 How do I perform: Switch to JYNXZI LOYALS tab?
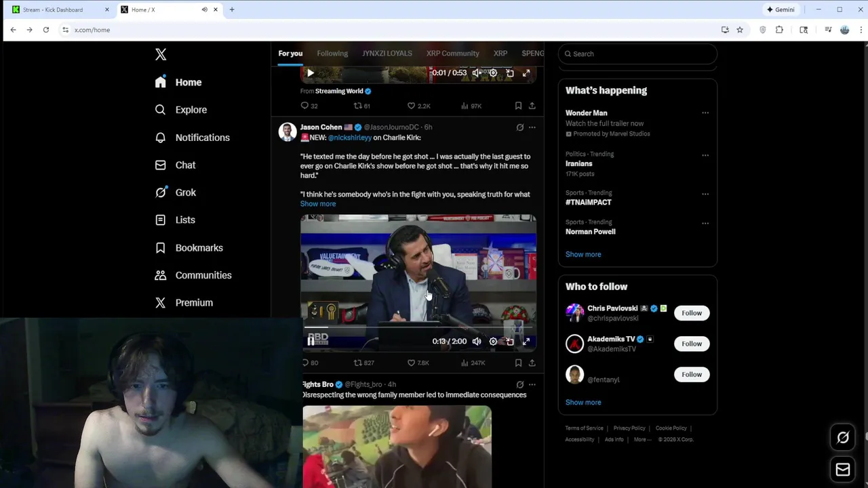click(387, 54)
